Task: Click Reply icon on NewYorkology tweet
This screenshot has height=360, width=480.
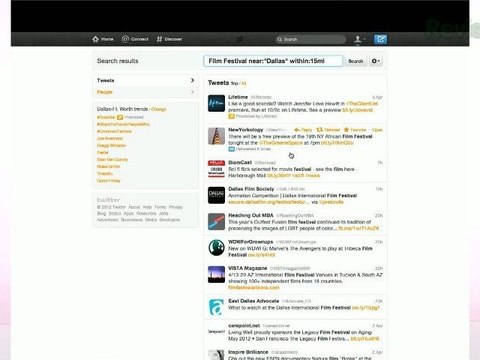Action: click(303, 130)
